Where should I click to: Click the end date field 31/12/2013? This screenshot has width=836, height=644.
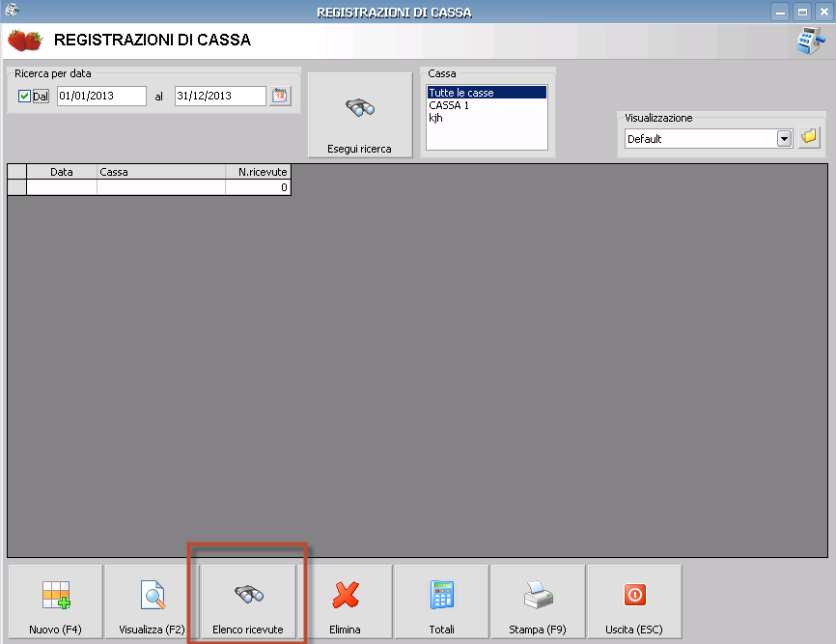(220, 96)
